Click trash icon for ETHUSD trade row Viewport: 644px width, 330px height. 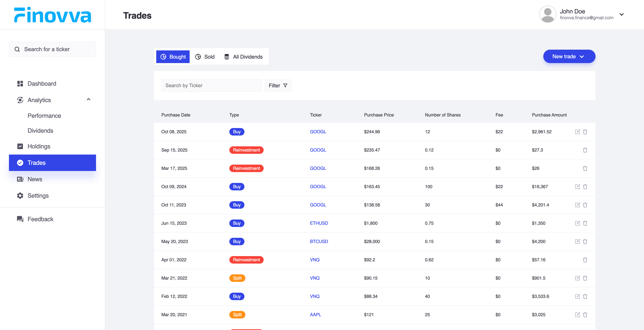click(x=585, y=223)
